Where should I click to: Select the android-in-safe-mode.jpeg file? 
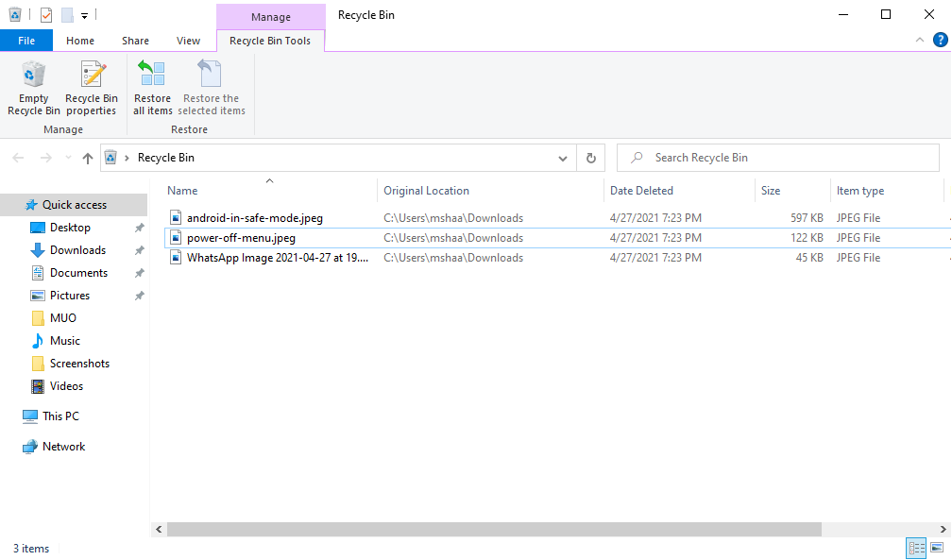tap(254, 218)
